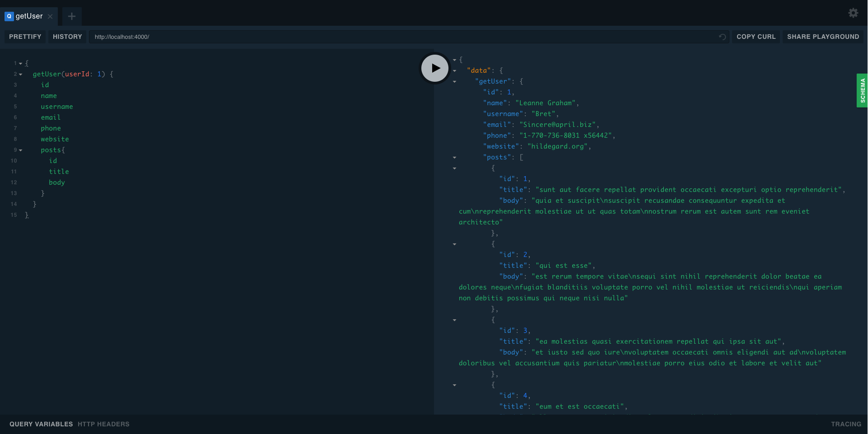The image size is (868, 434).
Task: Collapse the response post object with id 2
Action: [455, 244]
